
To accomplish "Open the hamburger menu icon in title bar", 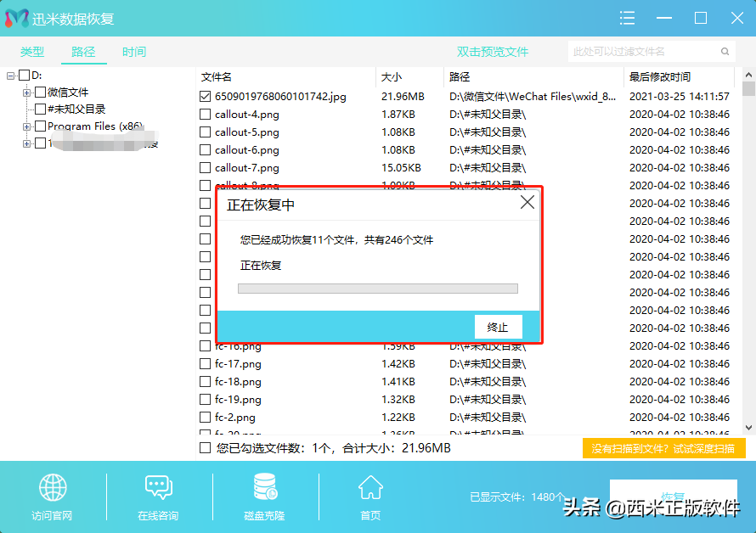I will [627, 19].
